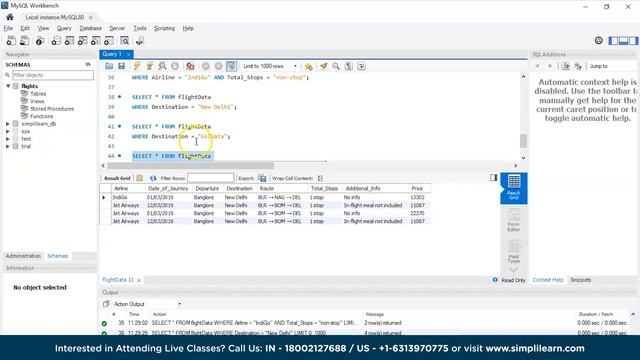Viewport: 640px width, 360px height.
Task: Stop the running query
Action: [x=175, y=66]
